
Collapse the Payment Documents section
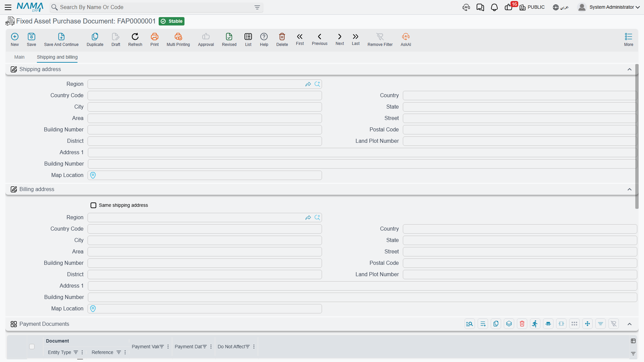pyautogui.click(x=630, y=324)
